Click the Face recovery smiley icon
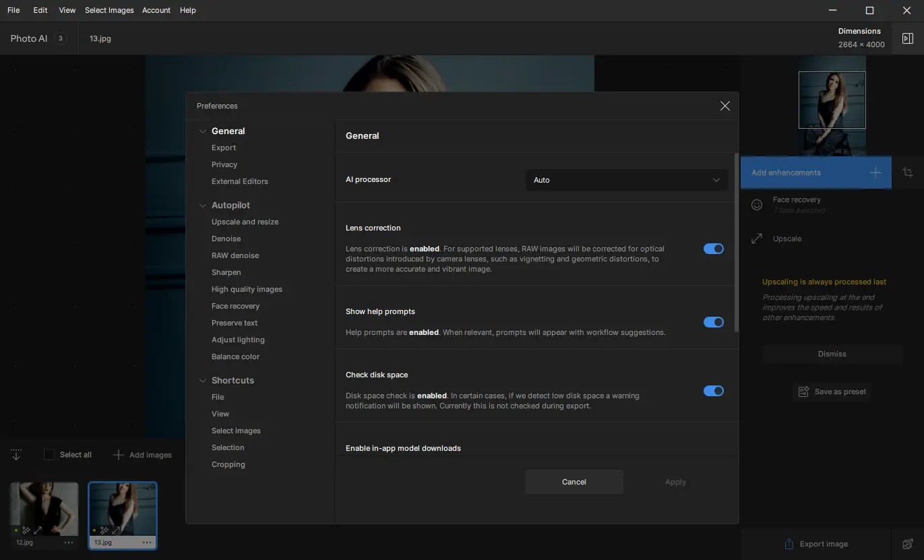This screenshot has height=560, width=924. (x=757, y=204)
